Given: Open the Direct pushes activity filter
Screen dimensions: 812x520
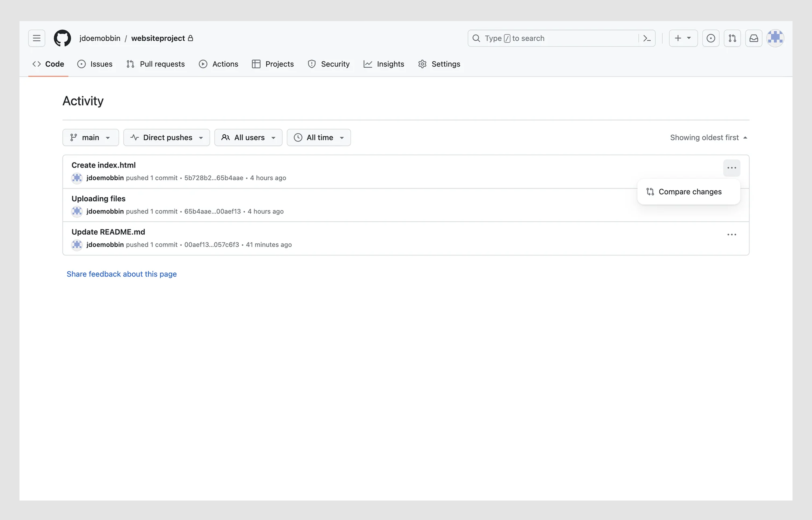Looking at the screenshot, I should pyautogui.click(x=167, y=137).
